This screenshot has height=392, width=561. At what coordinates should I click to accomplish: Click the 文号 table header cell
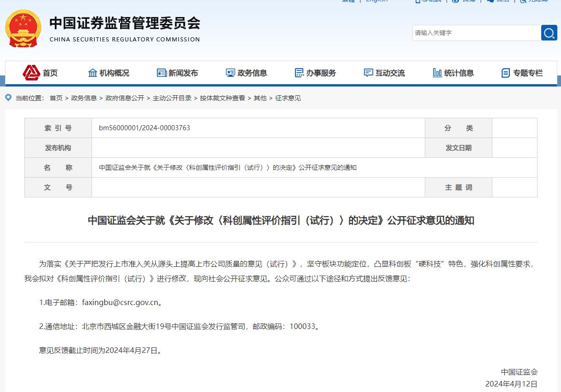coord(58,187)
